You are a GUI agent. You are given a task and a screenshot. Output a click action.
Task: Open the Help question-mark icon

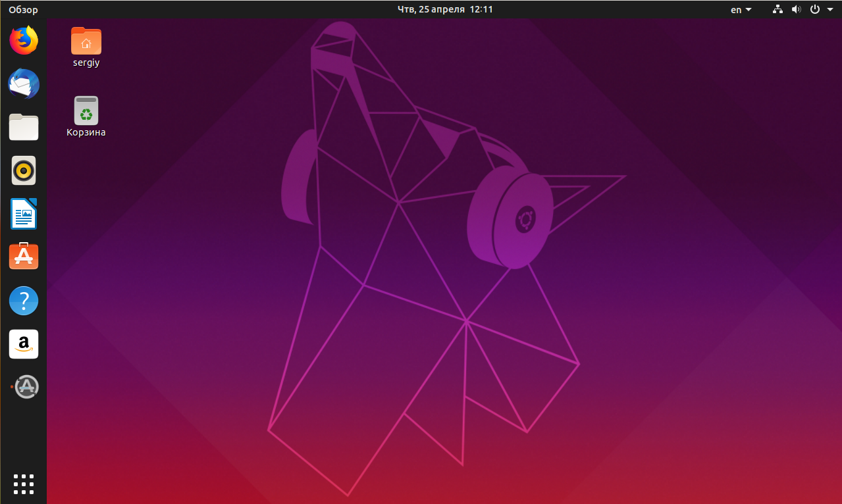coord(24,301)
